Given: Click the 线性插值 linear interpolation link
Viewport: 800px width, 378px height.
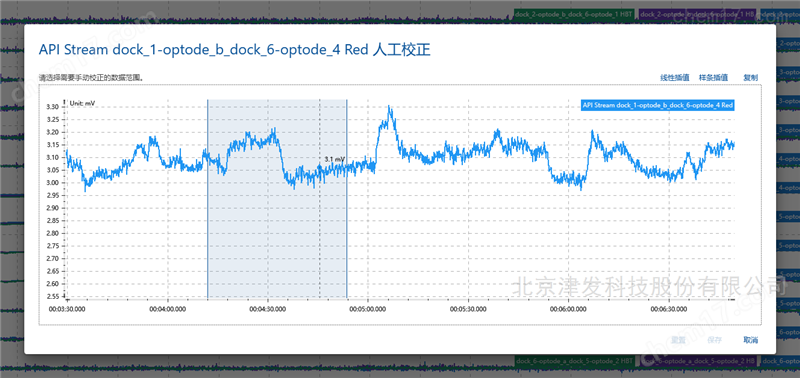Looking at the screenshot, I should point(674,78).
